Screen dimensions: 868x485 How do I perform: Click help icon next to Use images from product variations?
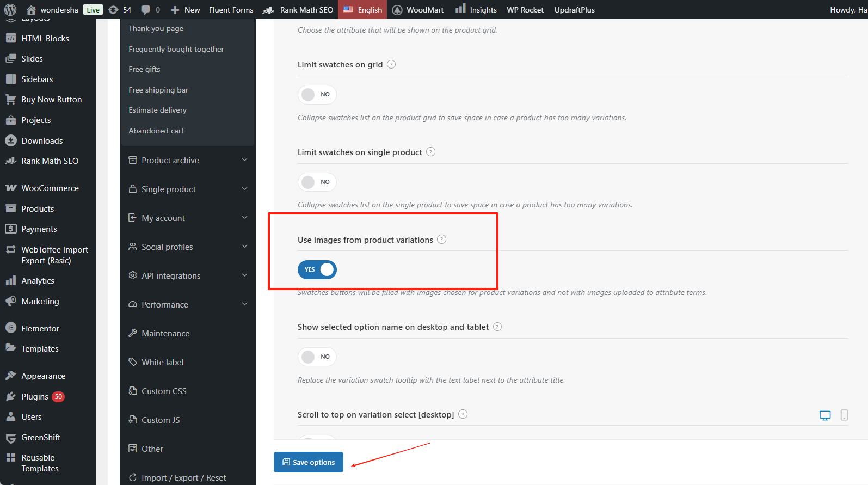[442, 240]
